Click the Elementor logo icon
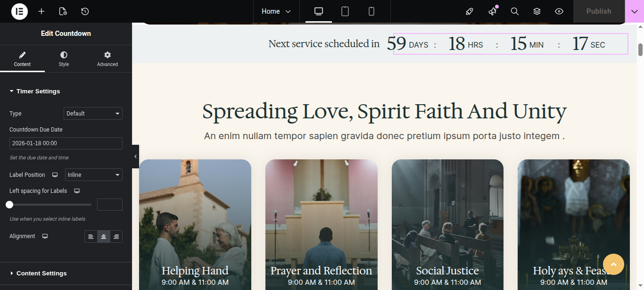644x290 pixels. [19, 11]
